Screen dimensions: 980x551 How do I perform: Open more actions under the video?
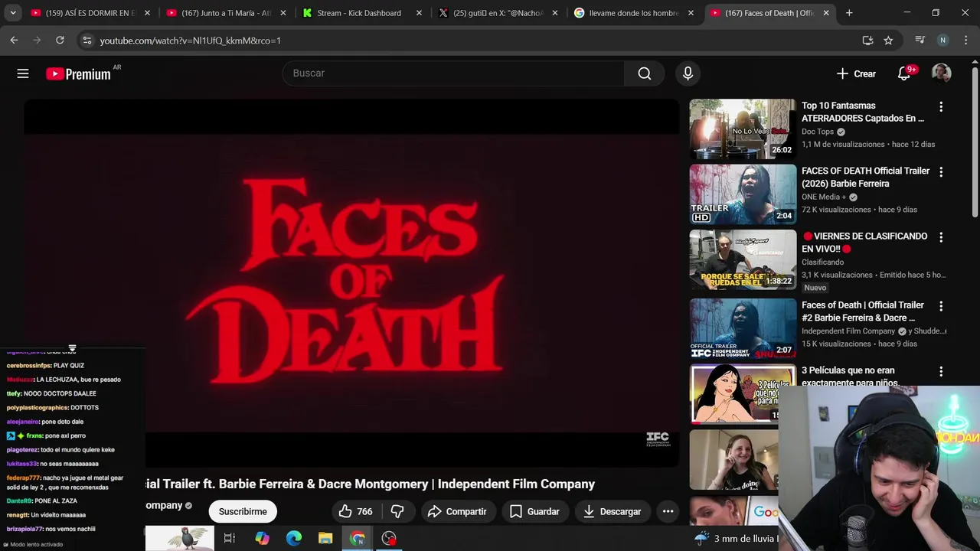[668, 511]
